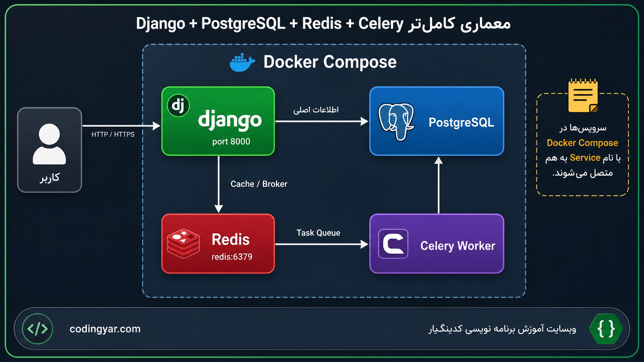Click the "port 8000" text

coord(231,141)
